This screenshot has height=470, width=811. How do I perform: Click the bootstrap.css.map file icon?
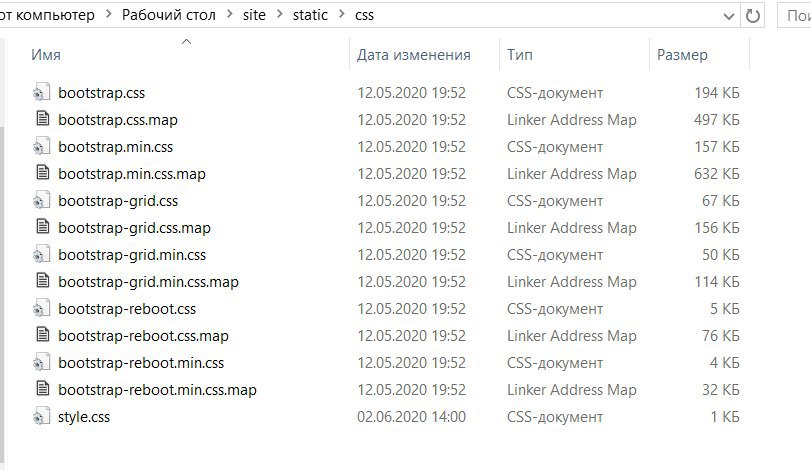tap(42, 119)
